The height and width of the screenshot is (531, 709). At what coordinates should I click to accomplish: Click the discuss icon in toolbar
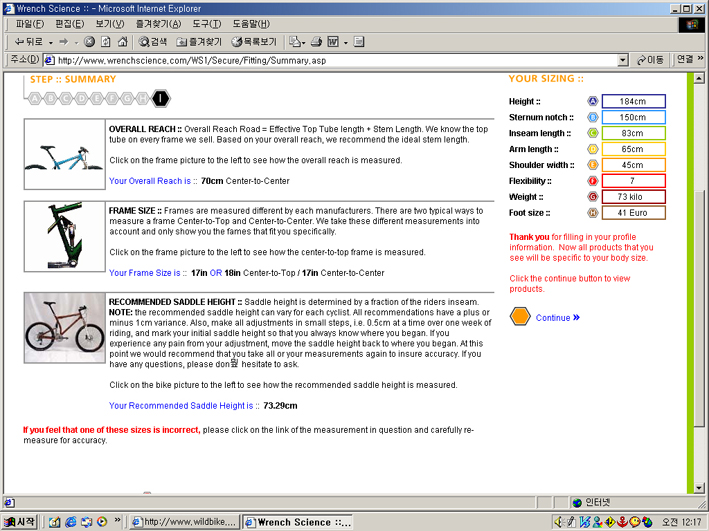coord(359,42)
